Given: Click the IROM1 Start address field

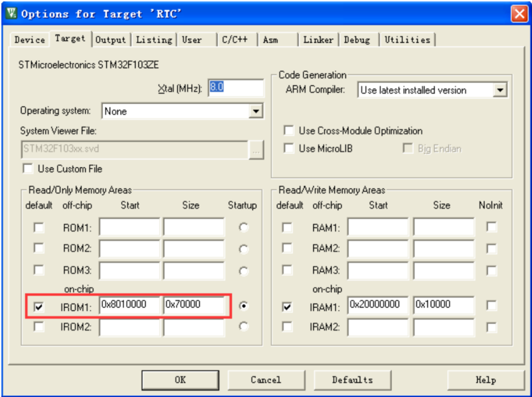Looking at the screenshot, I should 129,305.
